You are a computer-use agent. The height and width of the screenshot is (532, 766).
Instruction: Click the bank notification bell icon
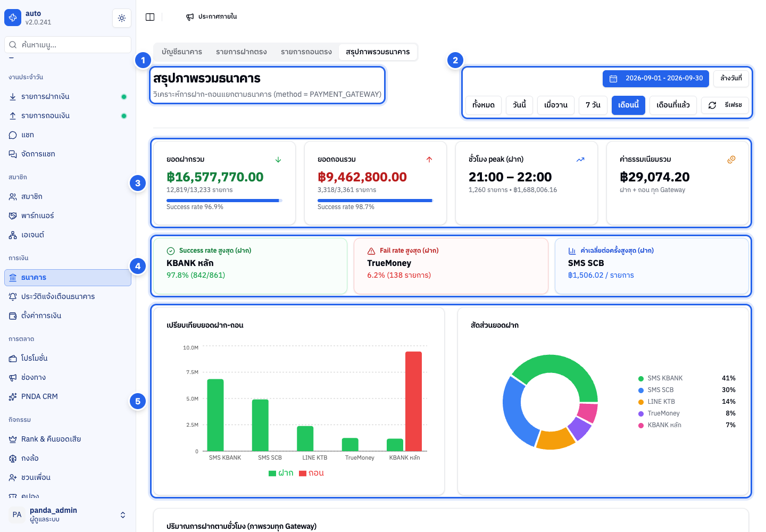tap(13, 297)
